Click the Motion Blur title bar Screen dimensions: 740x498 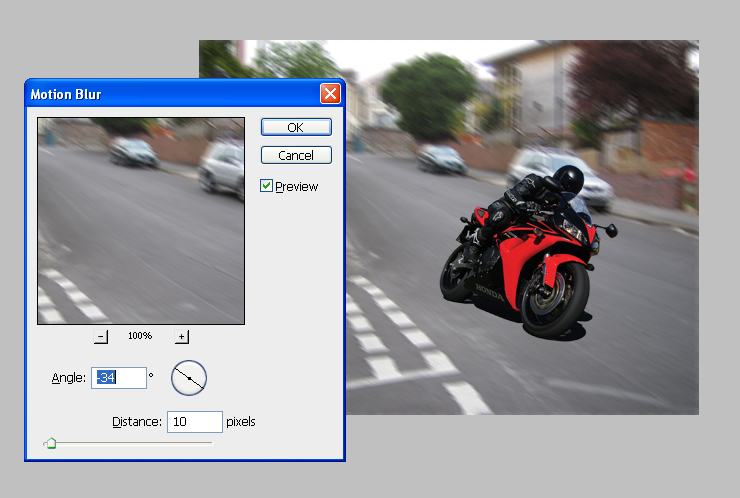click(x=170, y=95)
